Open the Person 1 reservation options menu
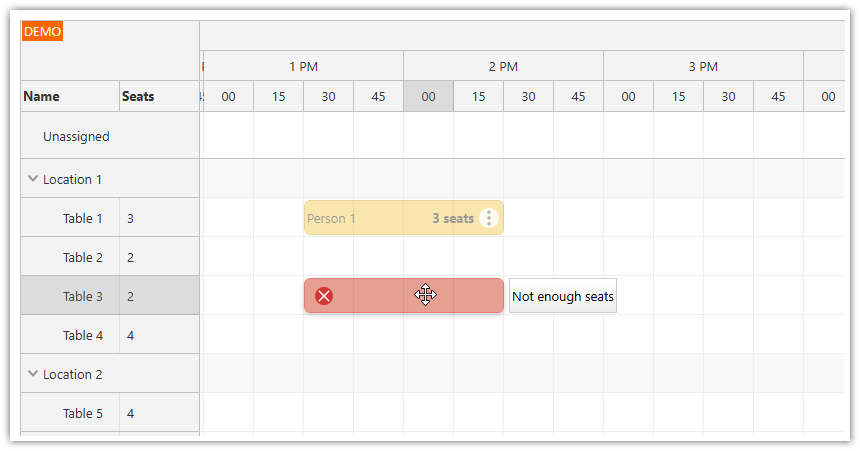This screenshot has width=860, height=451. click(x=488, y=218)
